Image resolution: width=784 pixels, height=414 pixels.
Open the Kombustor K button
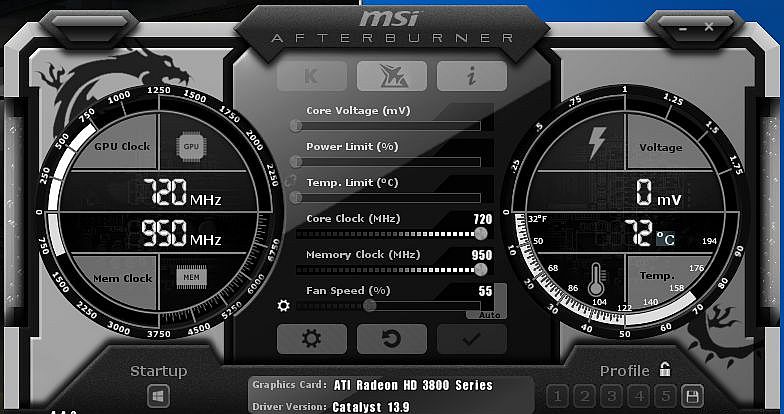coord(312,76)
